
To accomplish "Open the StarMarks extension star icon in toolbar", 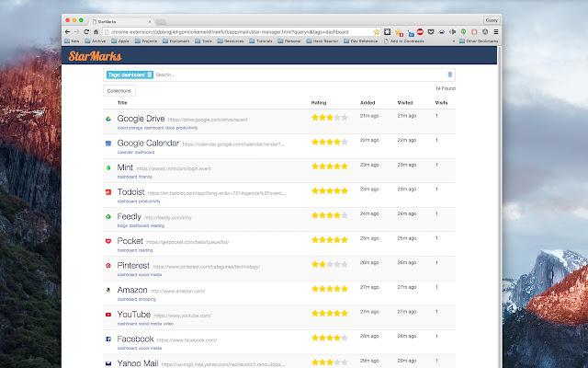I will point(399,32).
